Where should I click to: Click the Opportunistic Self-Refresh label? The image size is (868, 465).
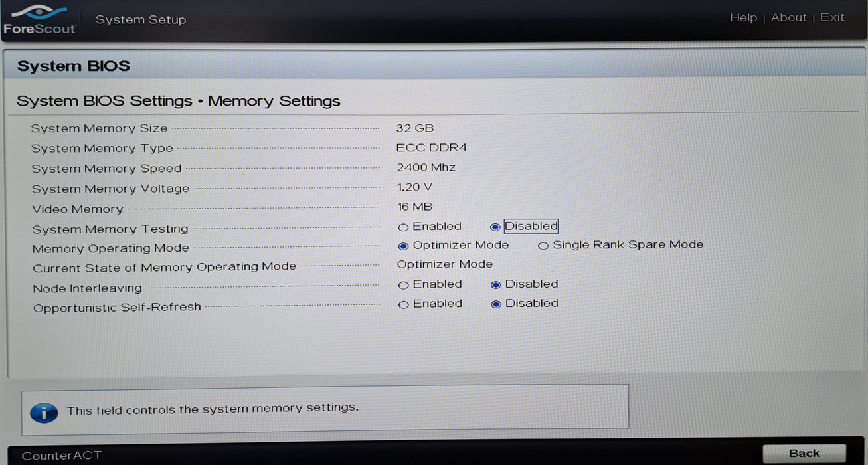(117, 308)
